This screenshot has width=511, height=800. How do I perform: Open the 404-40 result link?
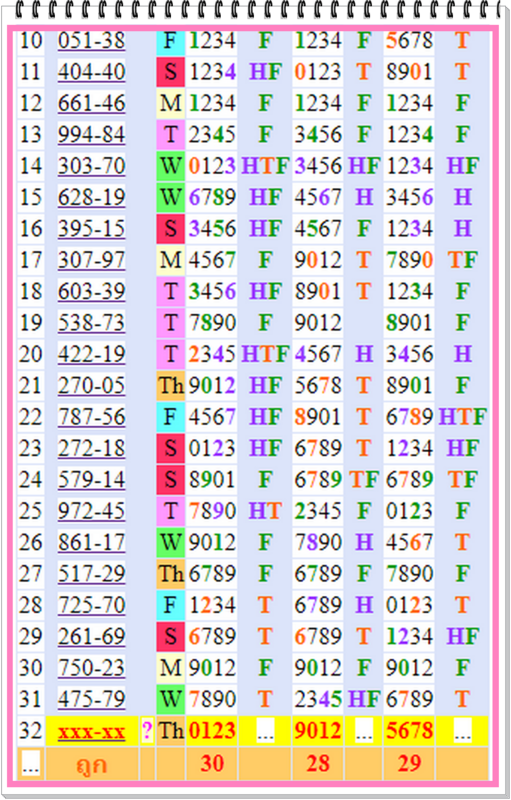coord(91,72)
